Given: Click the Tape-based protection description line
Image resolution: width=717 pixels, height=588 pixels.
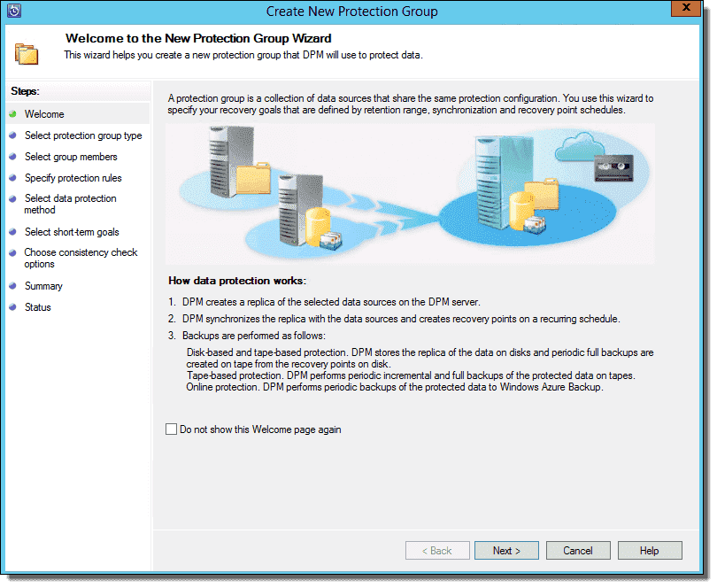Looking at the screenshot, I should tap(411, 375).
